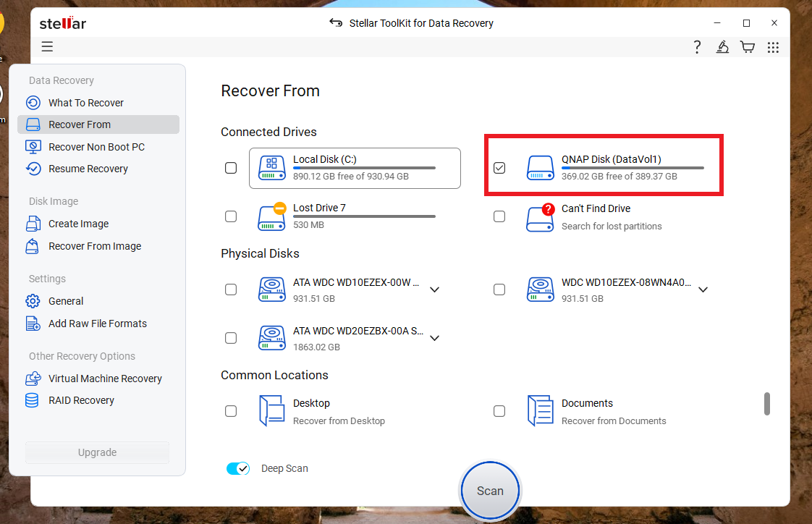Click the General settings gear icon

(x=33, y=301)
